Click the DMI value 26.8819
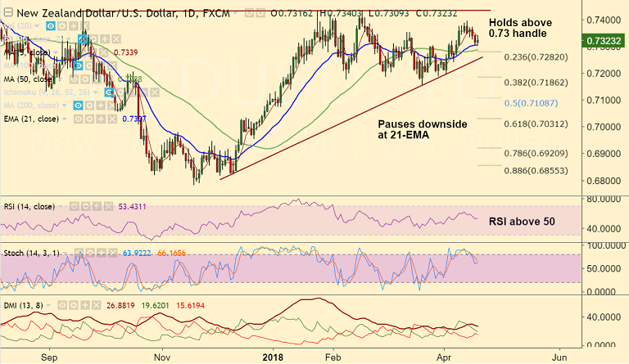Screen dimensions: 629x364 tap(120, 306)
